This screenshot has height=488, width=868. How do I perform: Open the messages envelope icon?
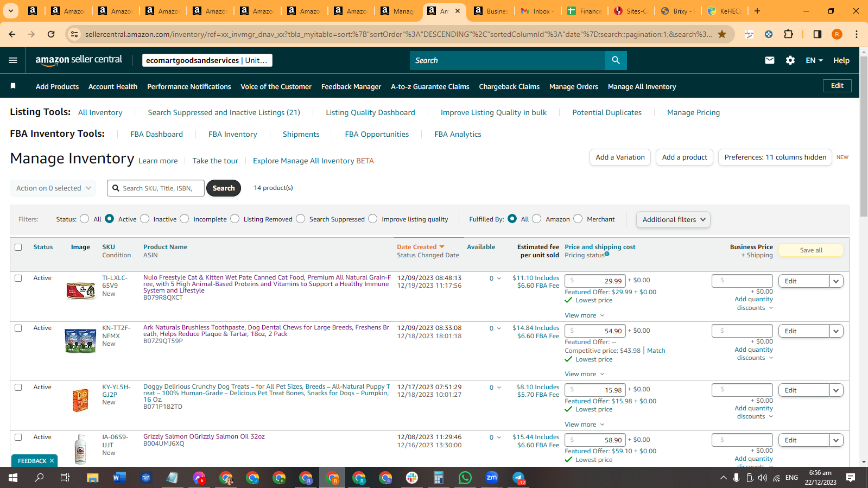[x=770, y=60]
